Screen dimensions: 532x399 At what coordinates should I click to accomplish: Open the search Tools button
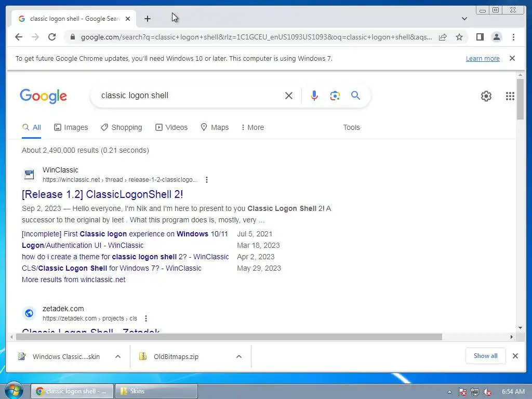[x=351, y=128]
